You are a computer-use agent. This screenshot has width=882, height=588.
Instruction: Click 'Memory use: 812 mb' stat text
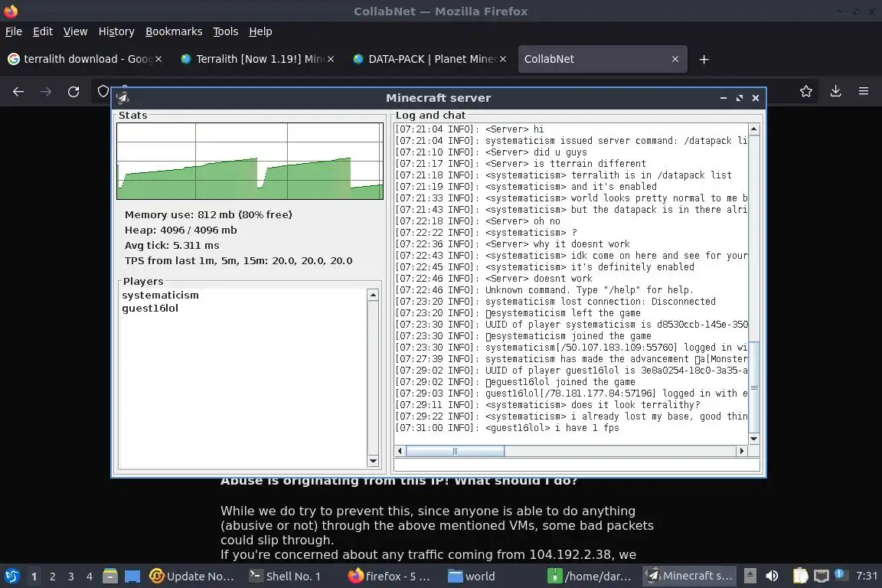(x=208, y=214)
